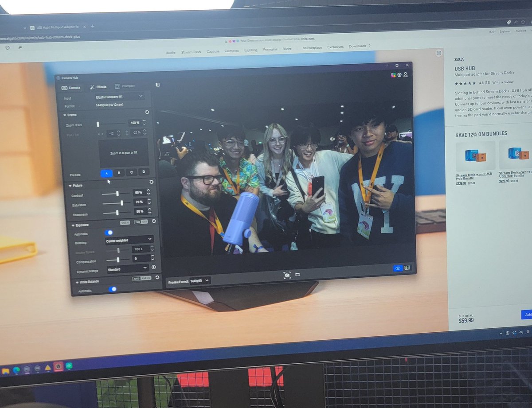Click the grid overlay icon near the eye toggle
Viewport: 532px width, 408px height.
[407, 268]
